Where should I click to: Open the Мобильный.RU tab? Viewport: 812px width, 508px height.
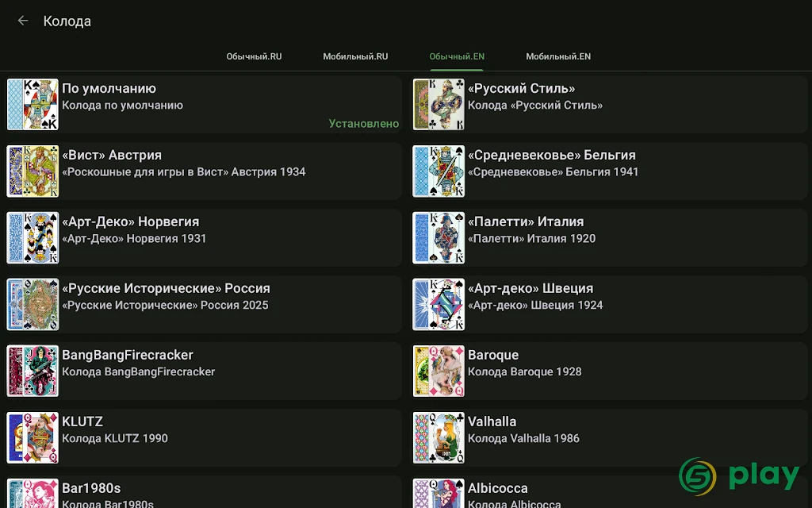pyautogui.click(x=355, y=56)
